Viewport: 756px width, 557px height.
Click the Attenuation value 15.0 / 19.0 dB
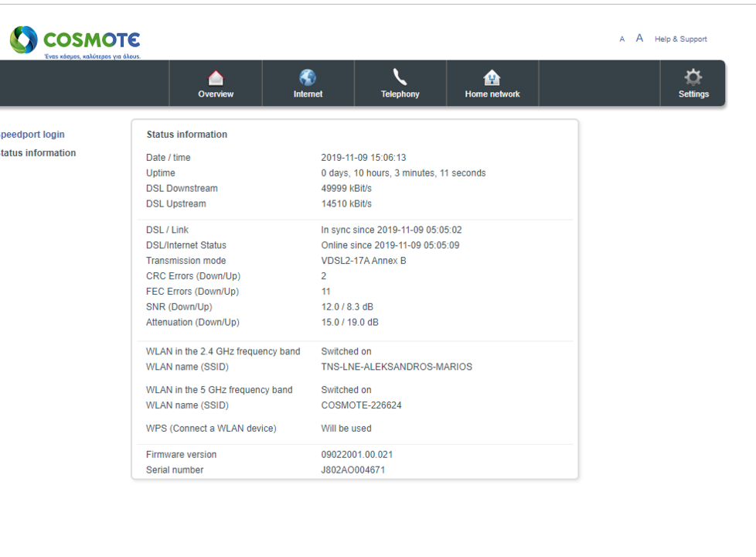coord(349,323)
